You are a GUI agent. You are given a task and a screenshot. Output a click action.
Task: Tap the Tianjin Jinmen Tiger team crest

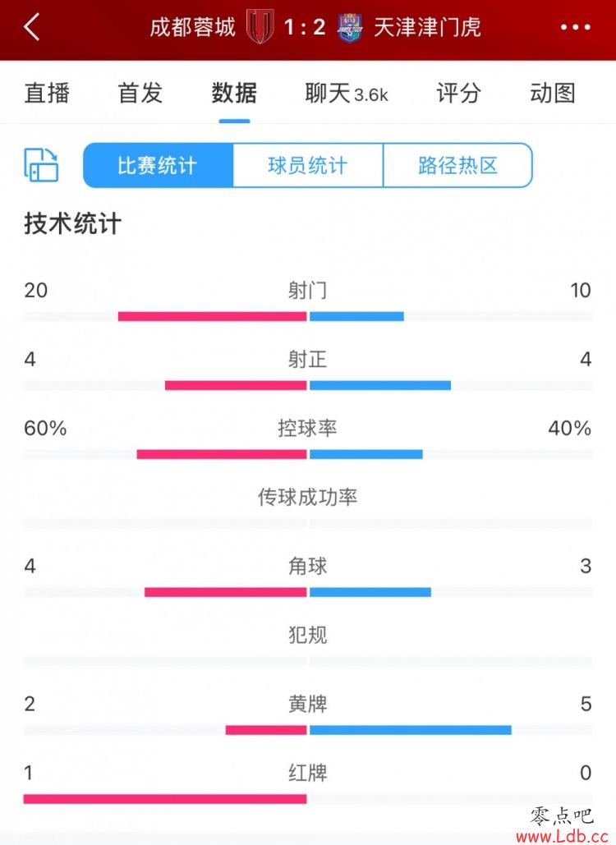[351, 27]
